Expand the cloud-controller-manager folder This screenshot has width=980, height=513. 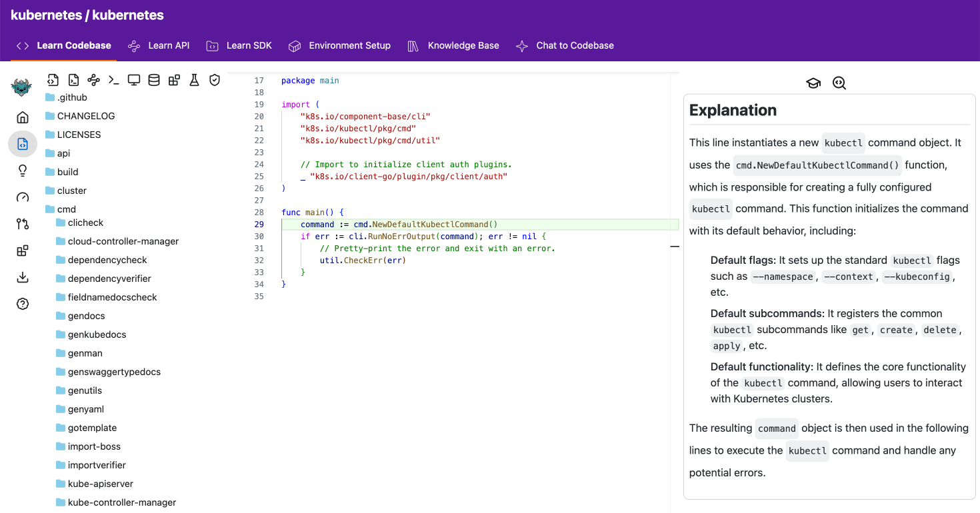point(117,241)
